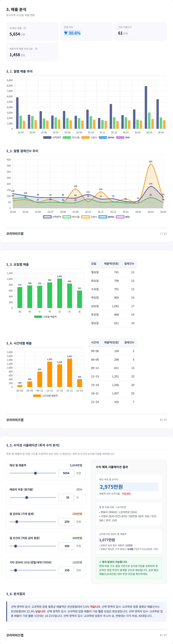Enable 전국 legend in monthly sales bar chart
The width and height of the screenshot is (173, 644).
(123, 137)
